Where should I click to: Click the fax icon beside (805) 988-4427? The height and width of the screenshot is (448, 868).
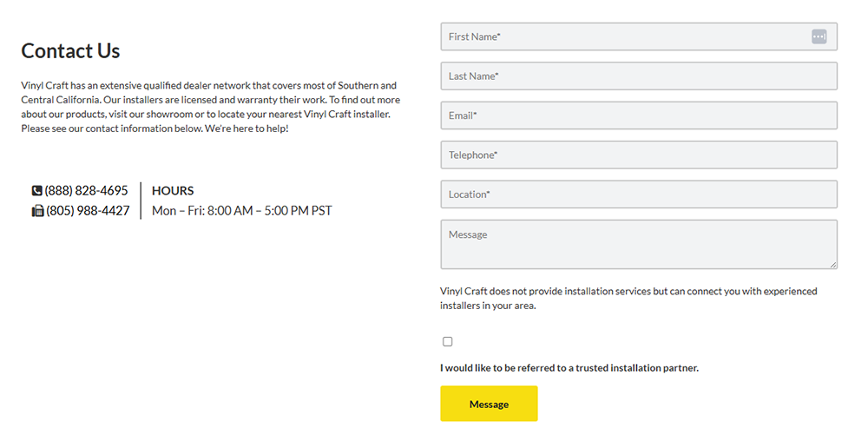(x=37, y=211)
